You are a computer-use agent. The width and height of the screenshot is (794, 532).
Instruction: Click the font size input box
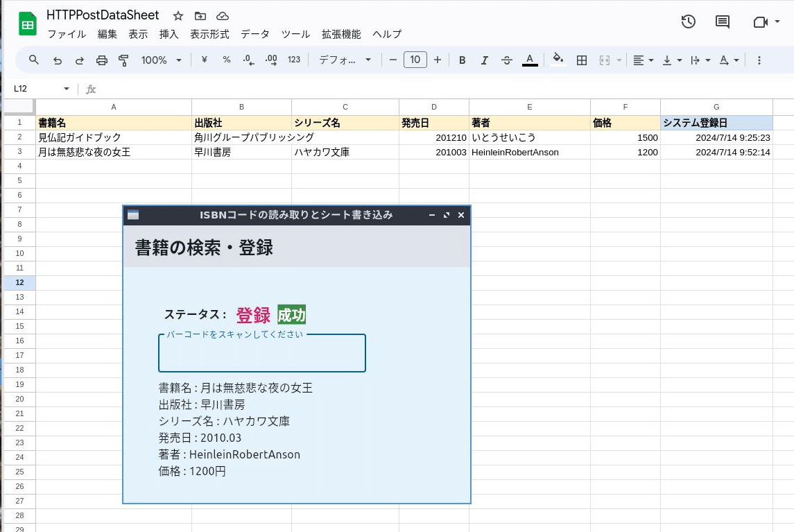pos(415,60)
